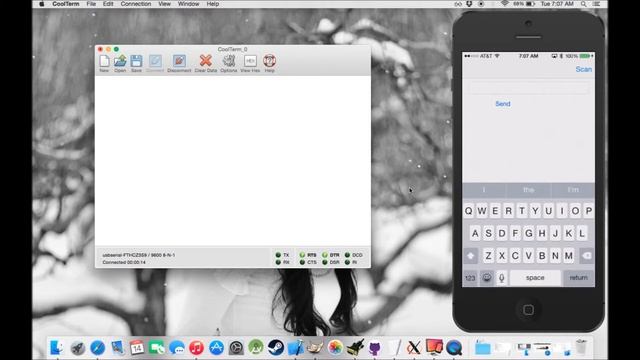Toggle the DTR status LED
Screen dimensions: 640x360
pyautogui.click(x=325, y=255)
